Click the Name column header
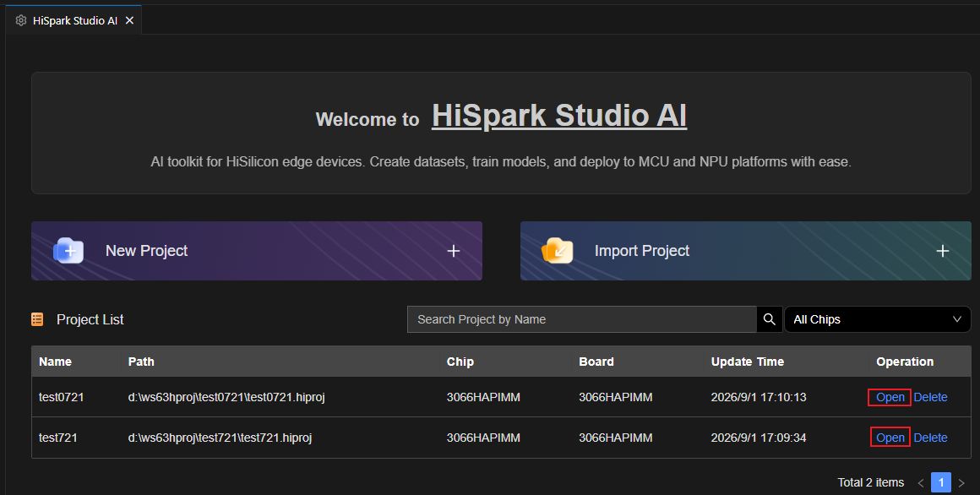Screen dimensions: 980x495 (55, 362)
